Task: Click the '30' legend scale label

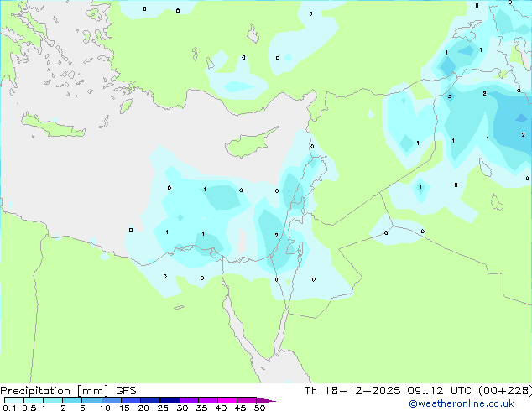Action: tap(182, 408)
